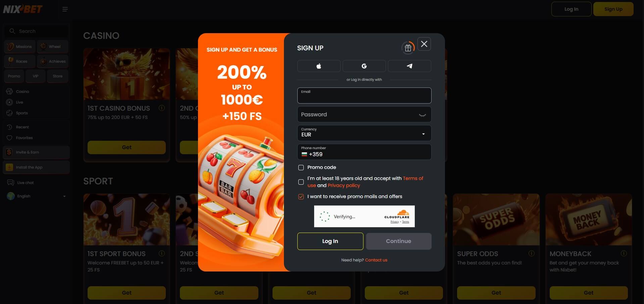The width and height of the screenshot is (644, 304).
Task: Sign up with Telegram icon button
Action: pos(409,66)
